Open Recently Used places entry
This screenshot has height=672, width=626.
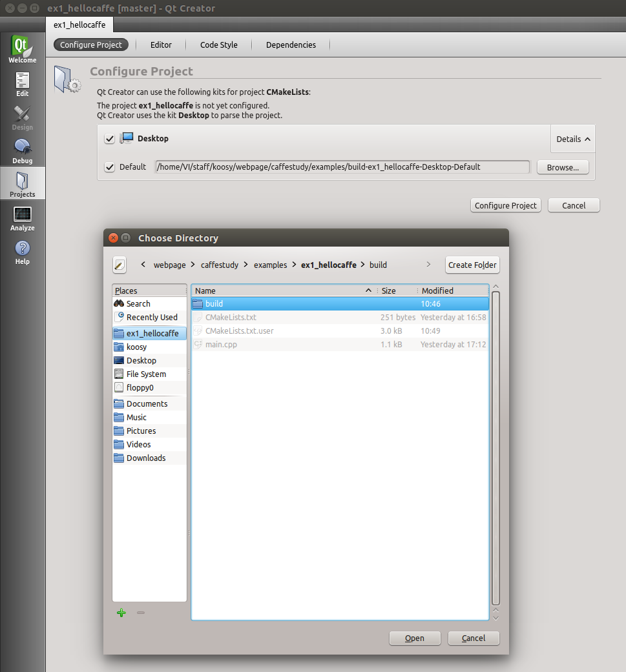[x=149, y=318]
